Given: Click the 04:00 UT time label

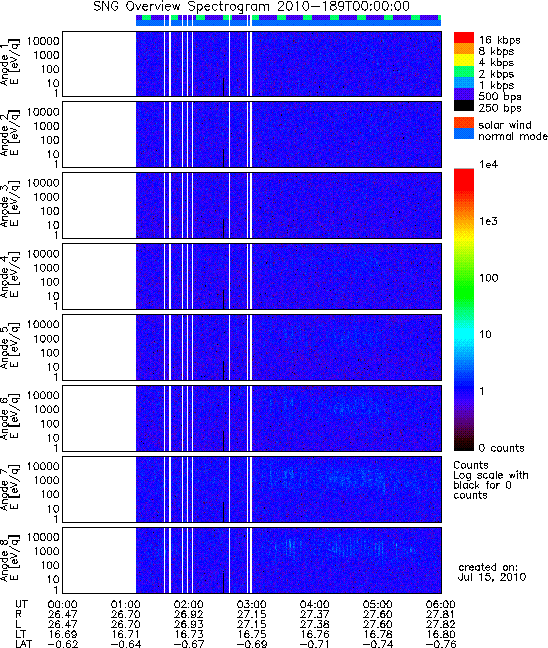Looking at the screenshot, I should tap(315, 605).
